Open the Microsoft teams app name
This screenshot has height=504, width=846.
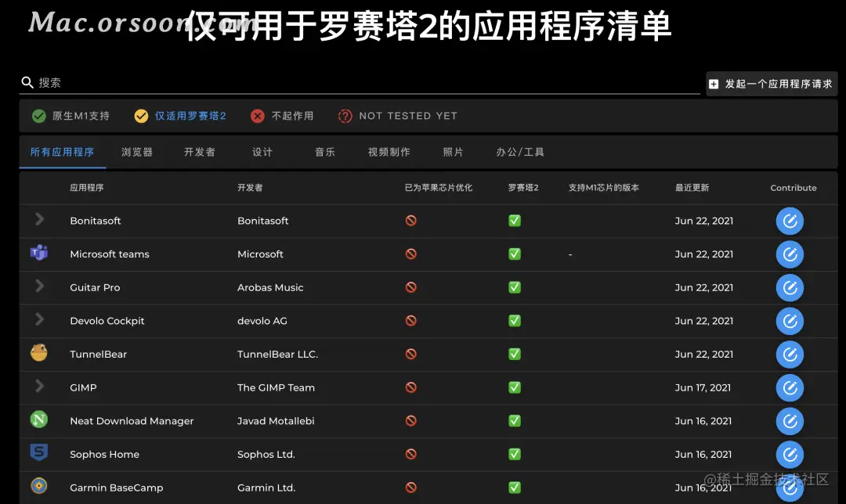tap(110, 254)
